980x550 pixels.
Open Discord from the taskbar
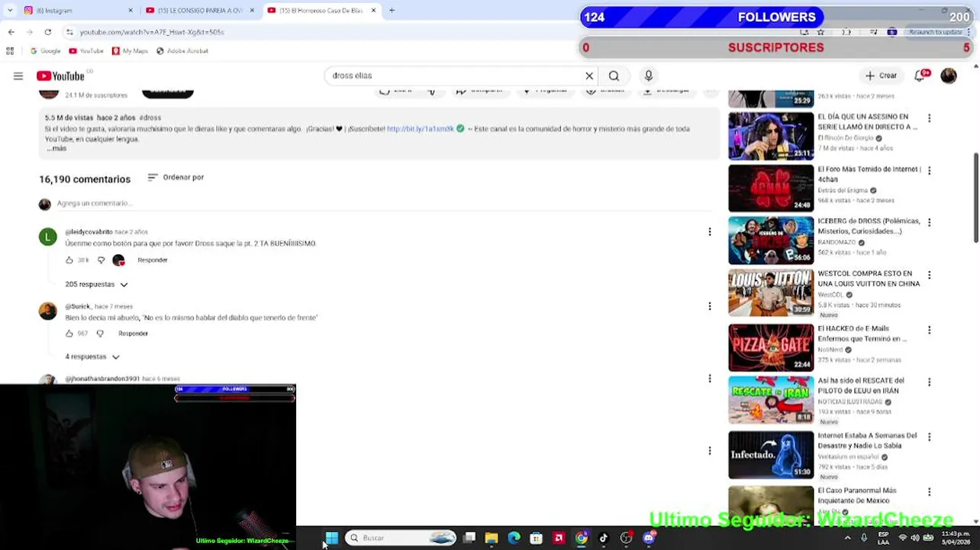649,538
